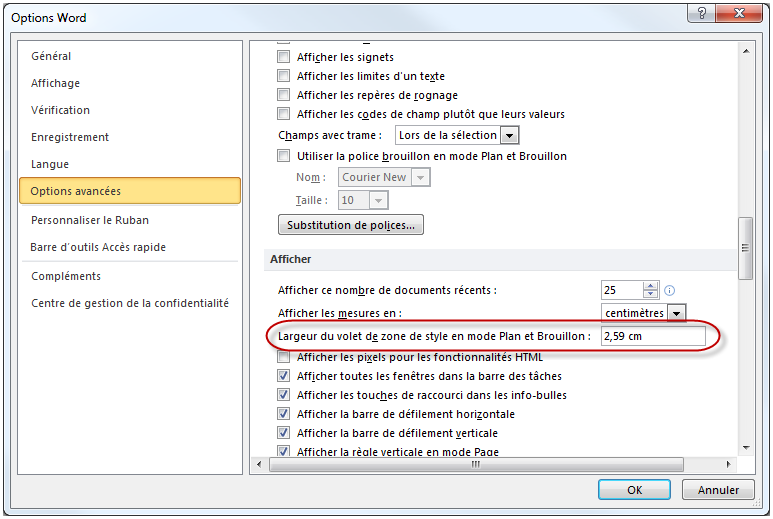Select Options avancées category
The width and height of the screenshot is (773, 519).
pos(130,191)
